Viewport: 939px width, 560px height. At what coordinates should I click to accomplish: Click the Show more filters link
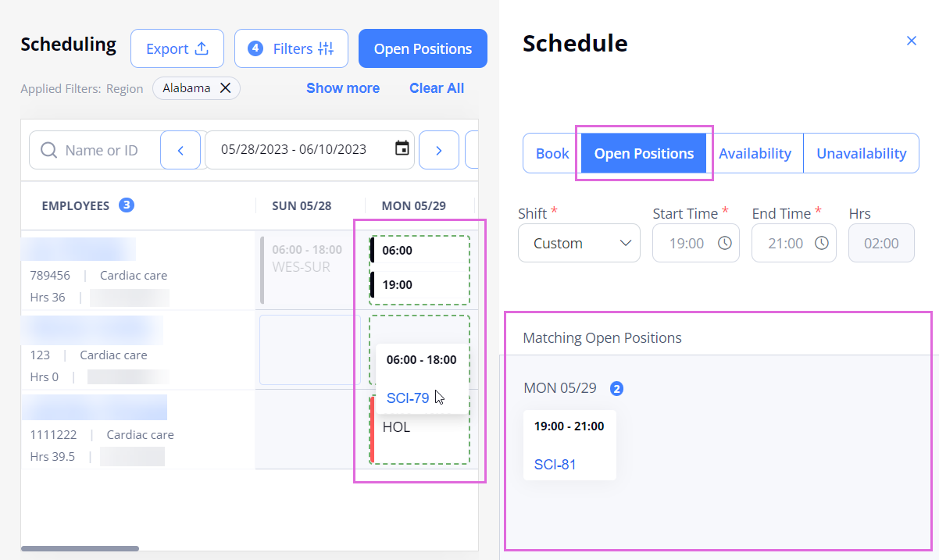tap(343, 88)
